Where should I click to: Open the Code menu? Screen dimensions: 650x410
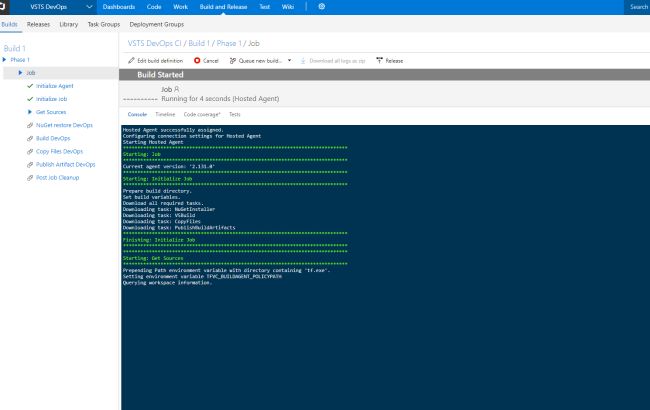click(x=154, y=7)
